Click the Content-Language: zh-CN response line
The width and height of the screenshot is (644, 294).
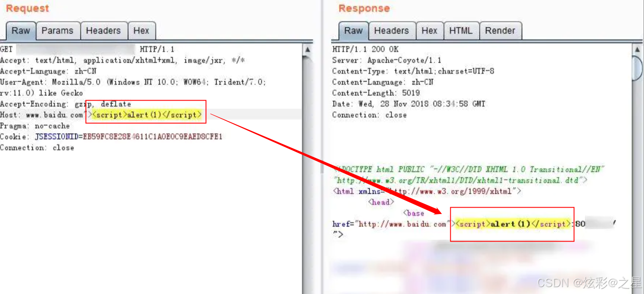[x=383, y=82]
